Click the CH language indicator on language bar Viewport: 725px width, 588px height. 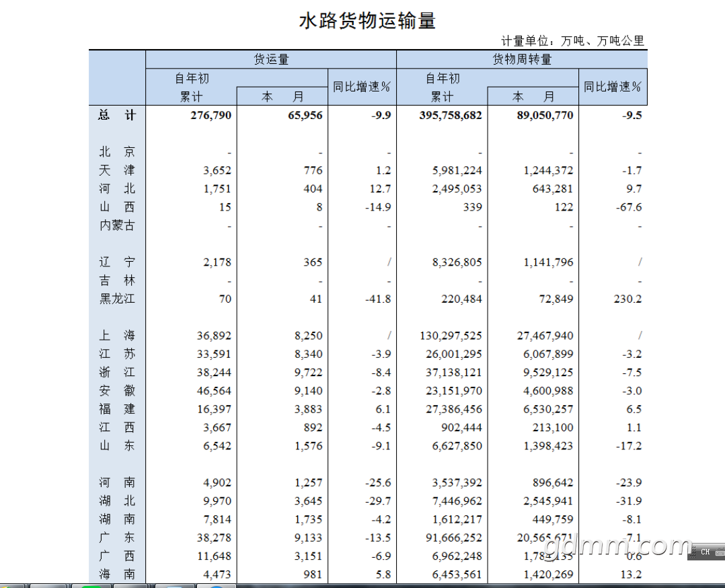[x=705, y=552]
